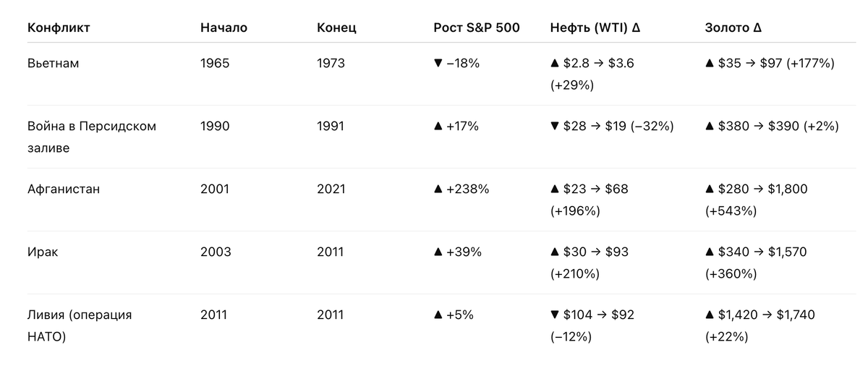Click the down triangle before $104 → $92
Screen dimensions: 868x371
click(x=554, y=315)
